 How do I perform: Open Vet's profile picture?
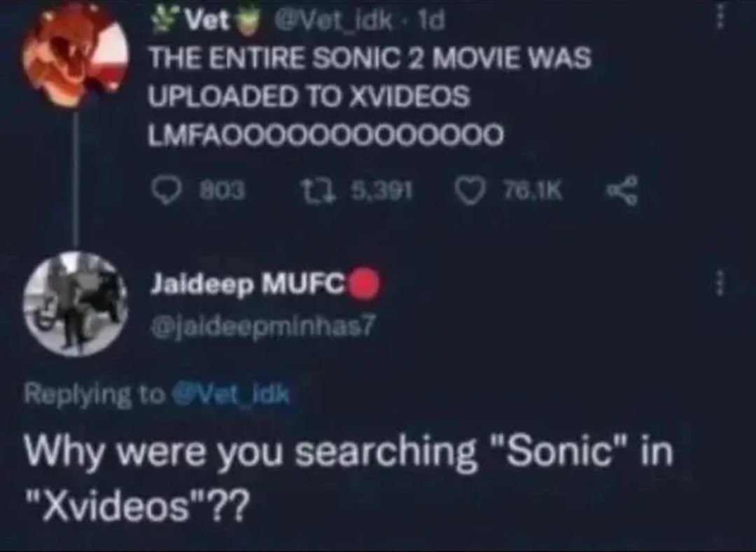pos(75,55)
